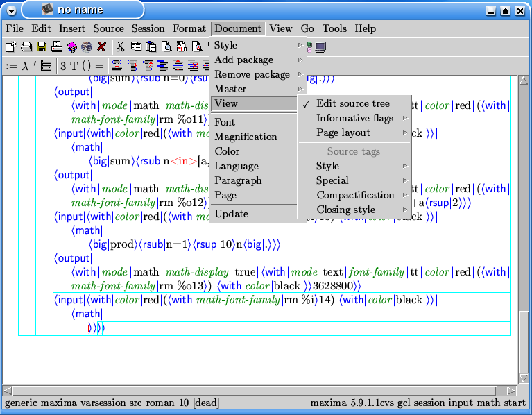Click the Print document icon
Image resolution: width=532 pixels, height=415 pixels.
click(x=57, y=46)
